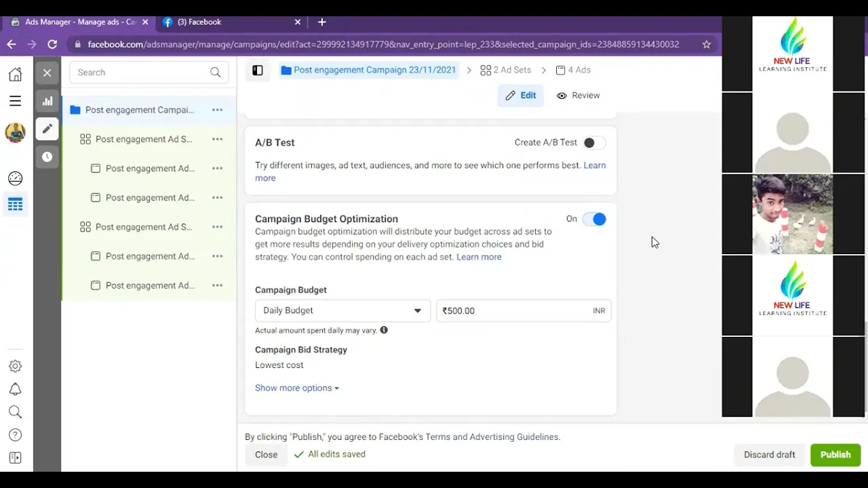Viewport: 868px width, 488px height.
Task: Select the Ads Manager browser tab
Action: click(x=78, y=22)
